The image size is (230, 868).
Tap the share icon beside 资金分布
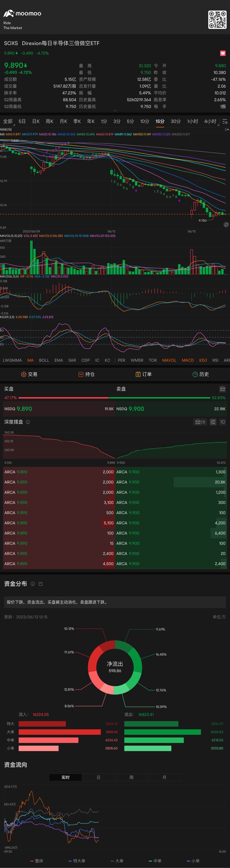(41, 584)
